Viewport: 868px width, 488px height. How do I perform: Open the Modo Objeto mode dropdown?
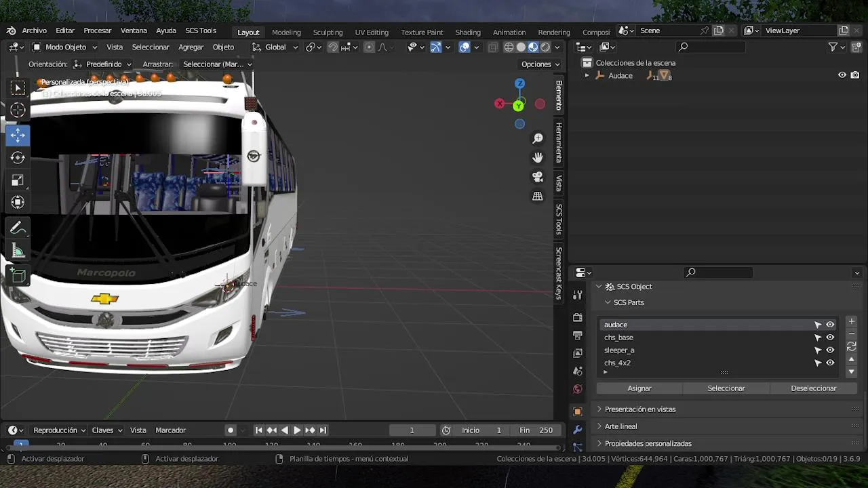[x=65, y=47]
